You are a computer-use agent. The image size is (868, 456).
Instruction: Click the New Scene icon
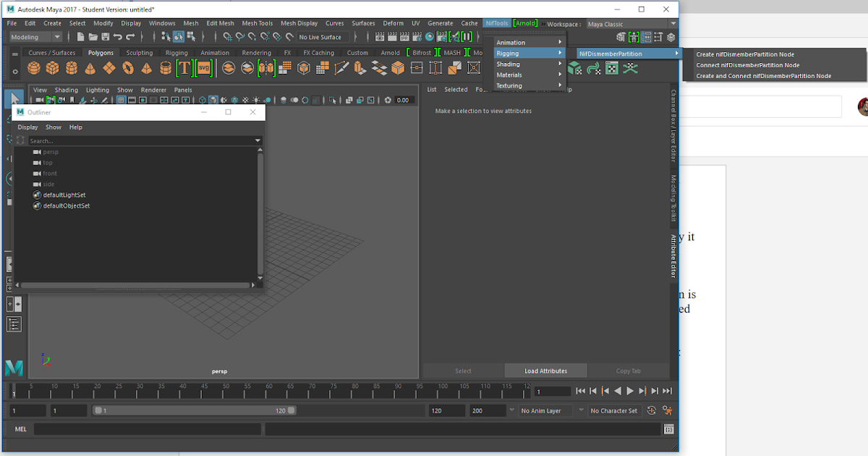(80, 37)
